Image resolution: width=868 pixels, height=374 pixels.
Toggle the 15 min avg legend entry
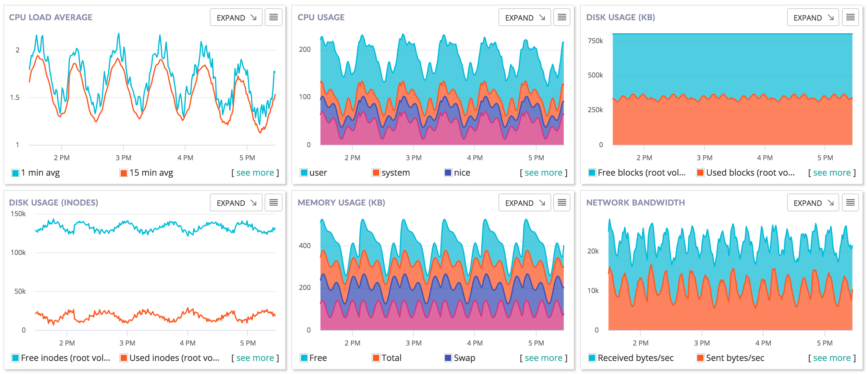coord(151,173)
